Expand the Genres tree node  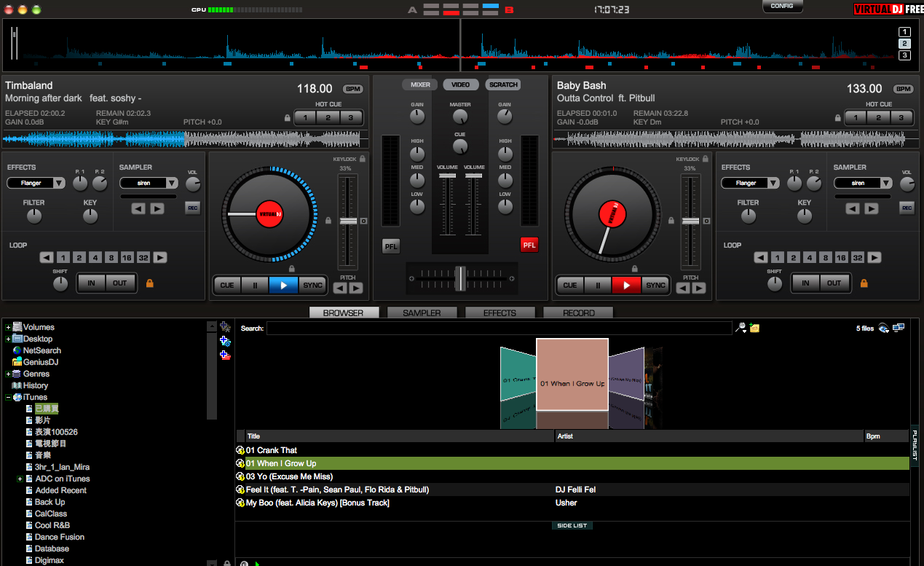click(x=8, y=374)
